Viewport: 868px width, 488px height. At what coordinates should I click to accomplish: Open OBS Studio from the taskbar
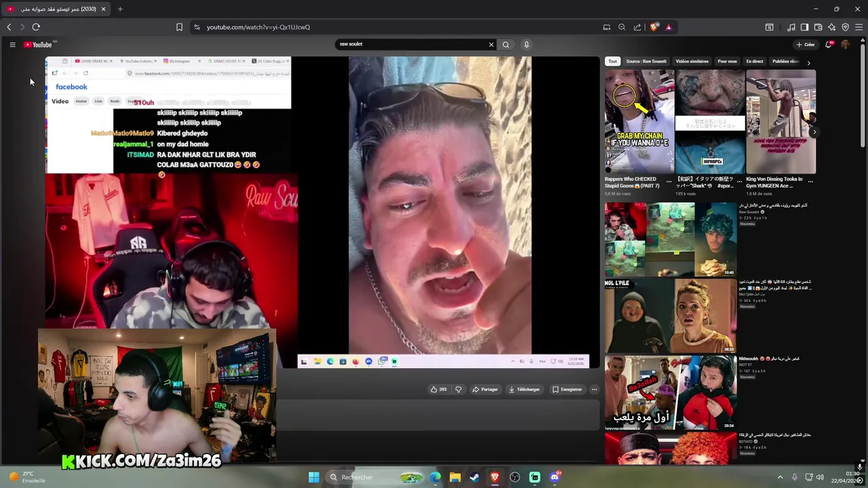(x=515, y=477)
